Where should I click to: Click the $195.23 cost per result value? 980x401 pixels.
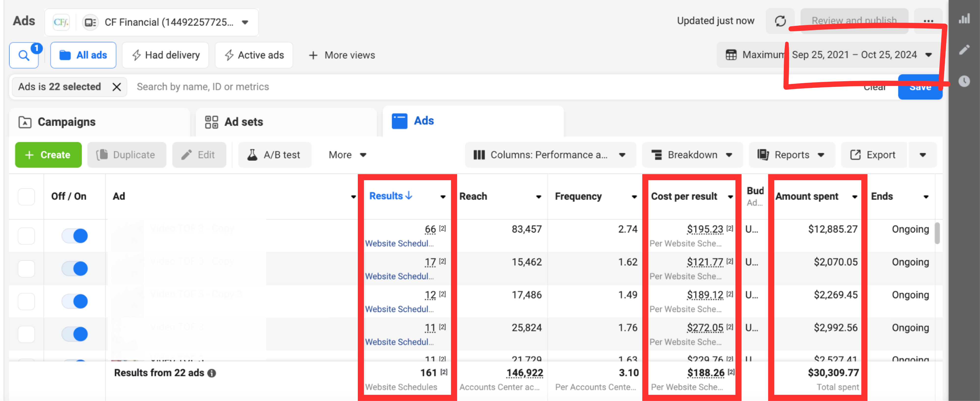pos(705,229)
